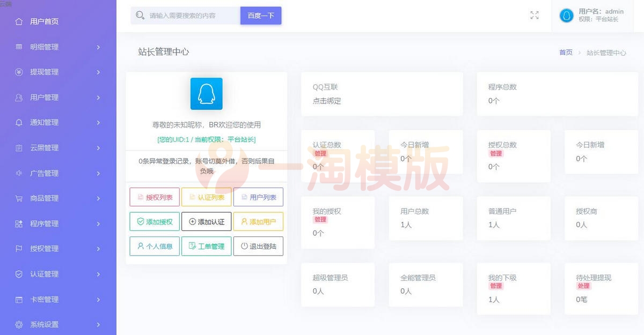
Task: Click the 云黑管理 sidebar icon
Action: [19, 148]
